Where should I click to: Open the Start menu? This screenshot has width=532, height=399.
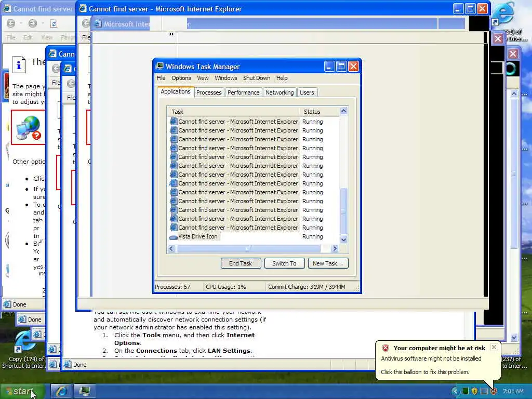coord(22,391)
